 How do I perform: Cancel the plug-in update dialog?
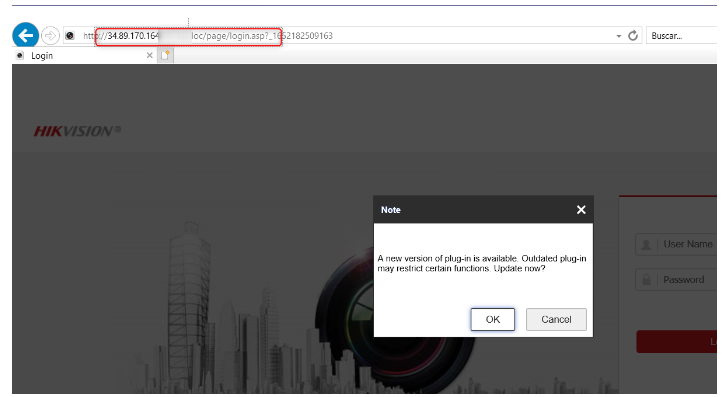556,319
